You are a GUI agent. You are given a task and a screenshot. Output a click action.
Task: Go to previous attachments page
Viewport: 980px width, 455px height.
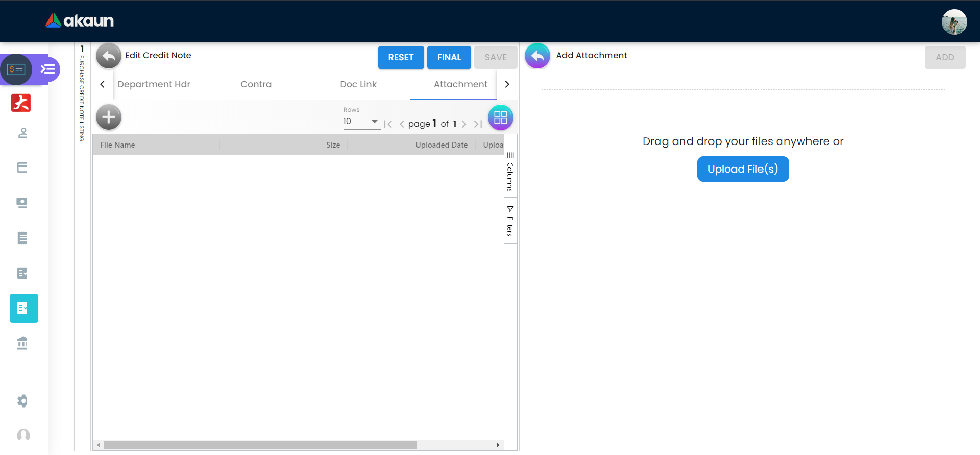402,124
